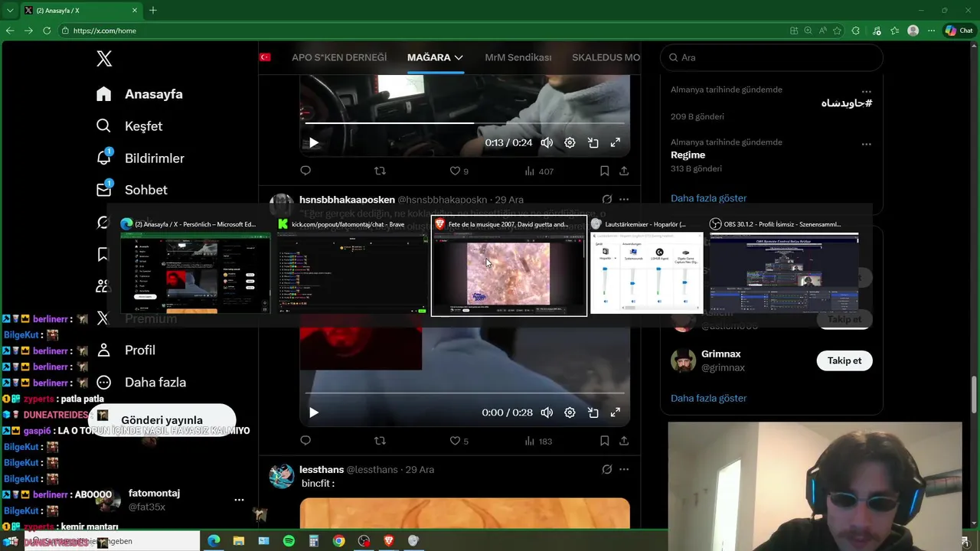The width and height of the screenshot is (980, 551).
Task: Open Chrome from the taskbar
Action: tap(338, 540)
